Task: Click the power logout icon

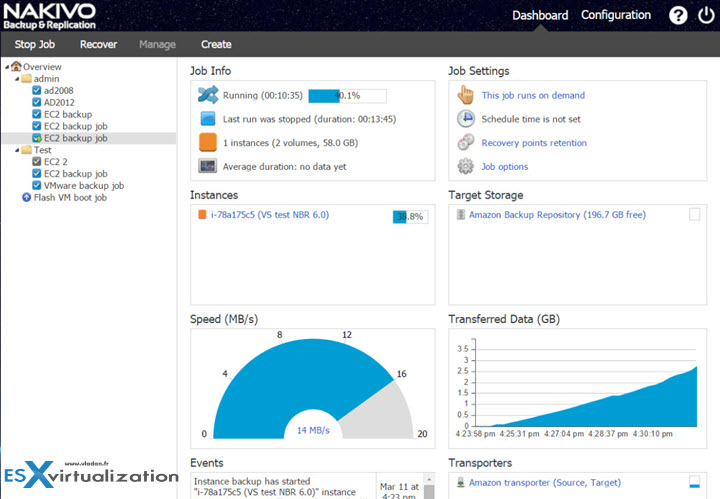Action: (x=706, y=15)
